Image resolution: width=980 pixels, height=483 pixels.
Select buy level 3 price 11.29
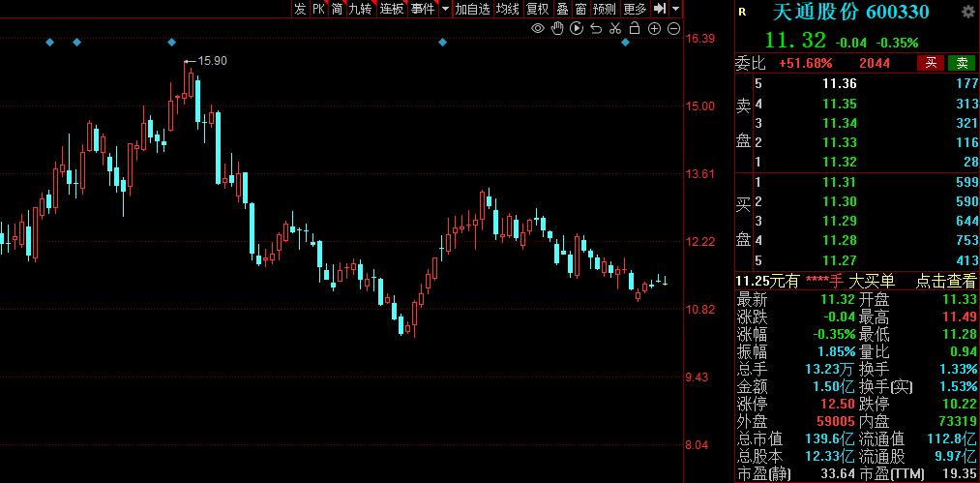click(840, 221)
